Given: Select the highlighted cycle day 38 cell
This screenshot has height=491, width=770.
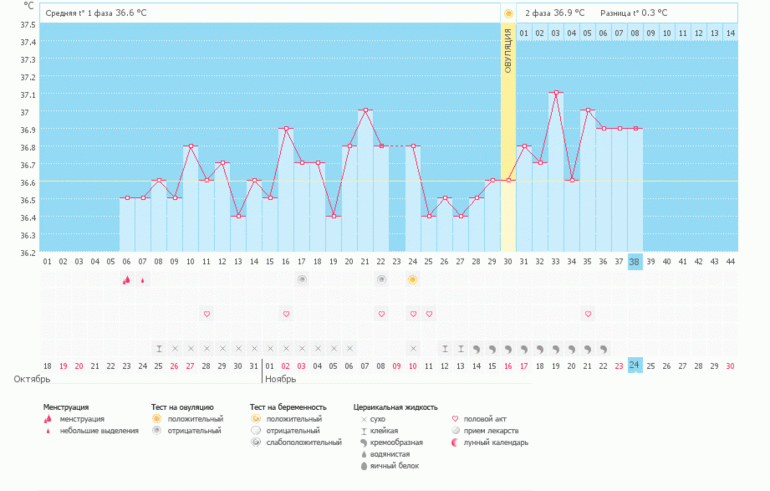Looking at the screenshot, I should (635, 261).
